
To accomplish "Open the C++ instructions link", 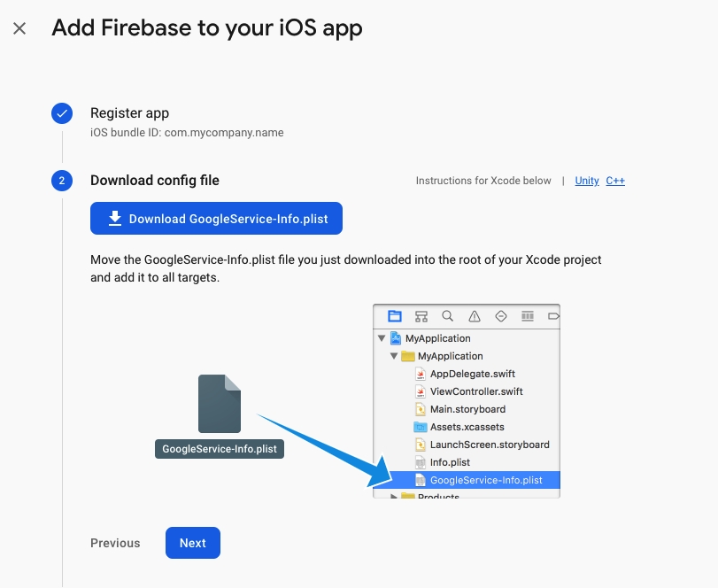I will tap(615, 181).
